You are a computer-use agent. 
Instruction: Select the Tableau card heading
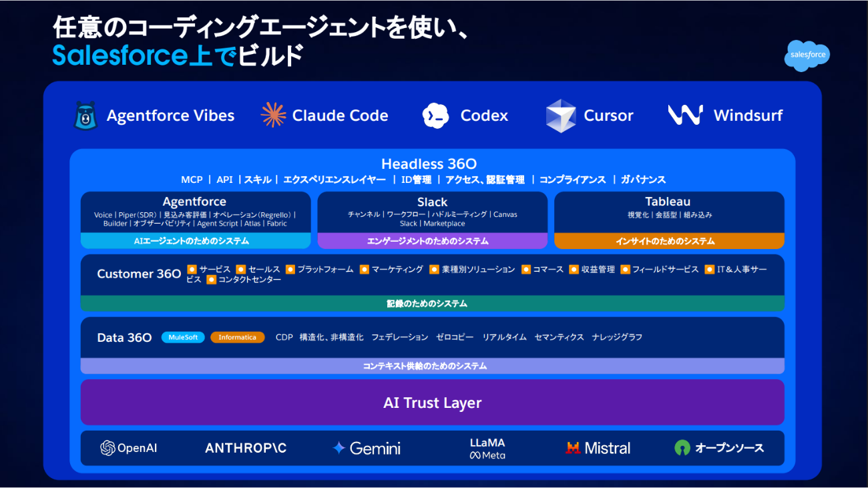click(x=668, y=202)
